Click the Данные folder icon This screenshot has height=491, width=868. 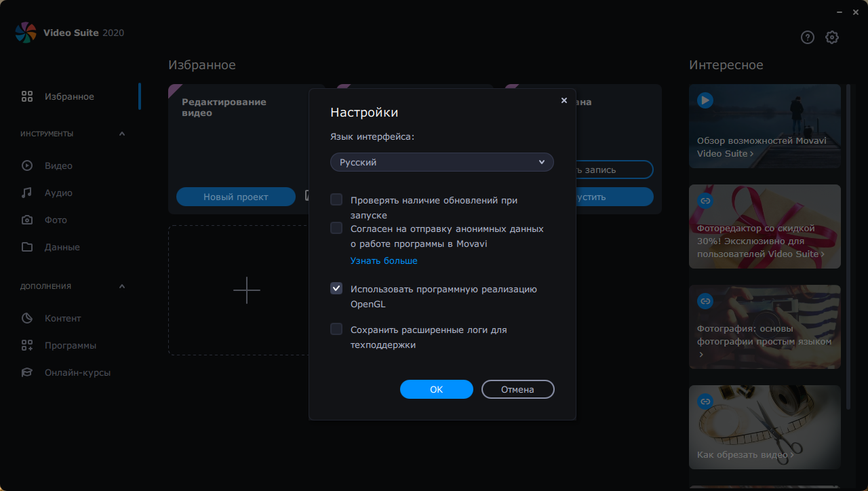[27, 247]
